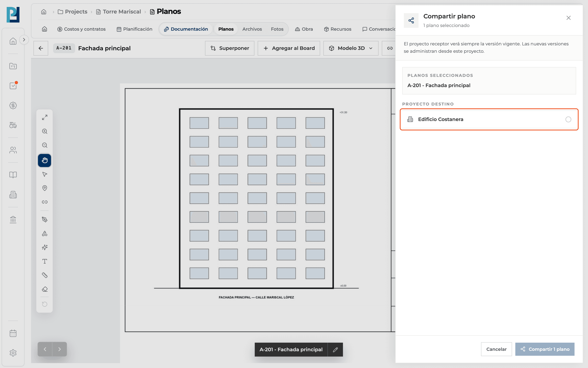
Task: Open the Planificación section
Action: pos(134,29)
